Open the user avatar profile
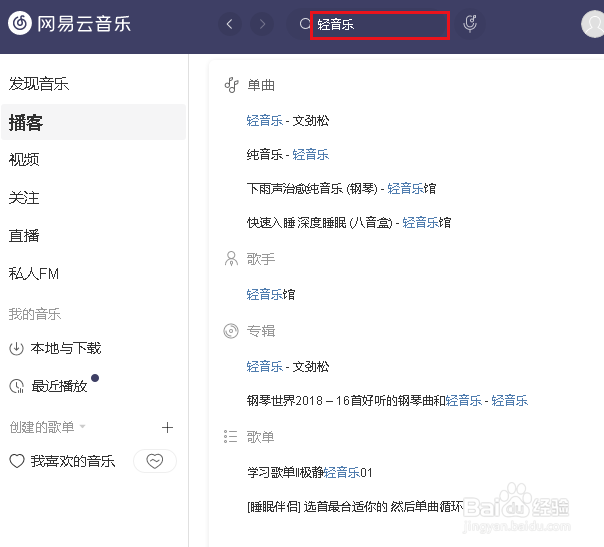The image size is (604, 547). (x=592, y=24)
